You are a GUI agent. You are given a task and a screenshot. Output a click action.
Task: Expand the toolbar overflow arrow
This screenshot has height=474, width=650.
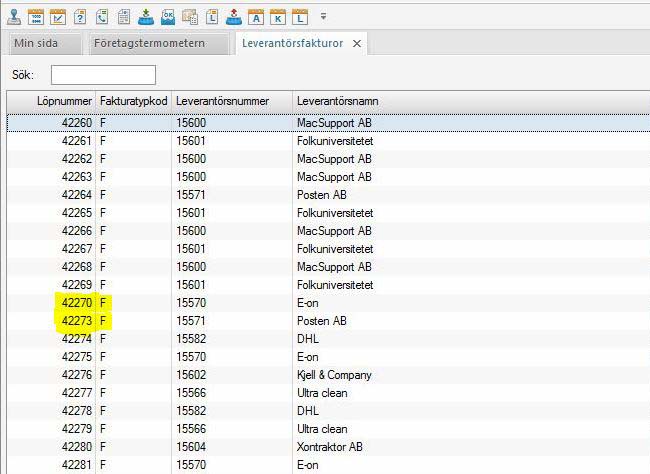[323, 17]
